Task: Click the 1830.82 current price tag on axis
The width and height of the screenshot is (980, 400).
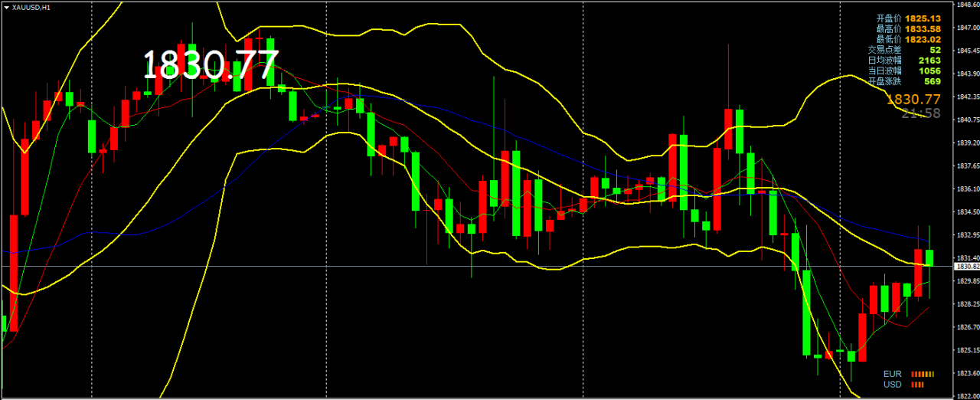Action: click(966, 267)
